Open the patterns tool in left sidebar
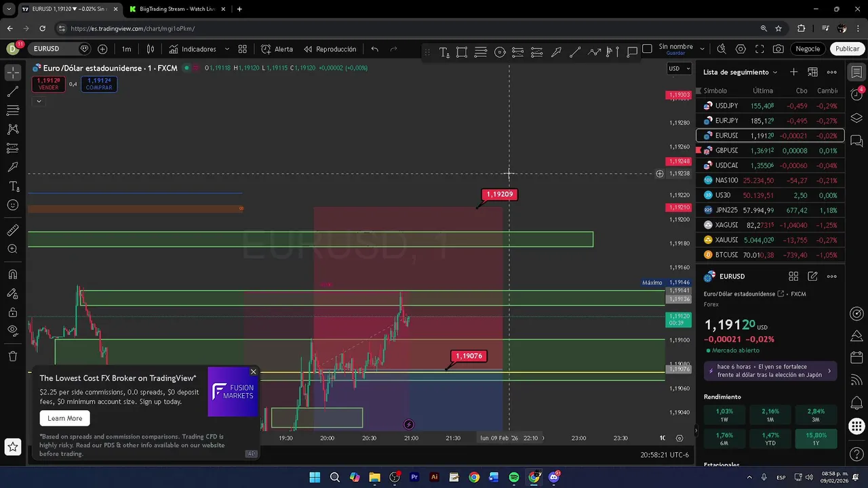Screen dimensions: 868x488 coord(13,129)
